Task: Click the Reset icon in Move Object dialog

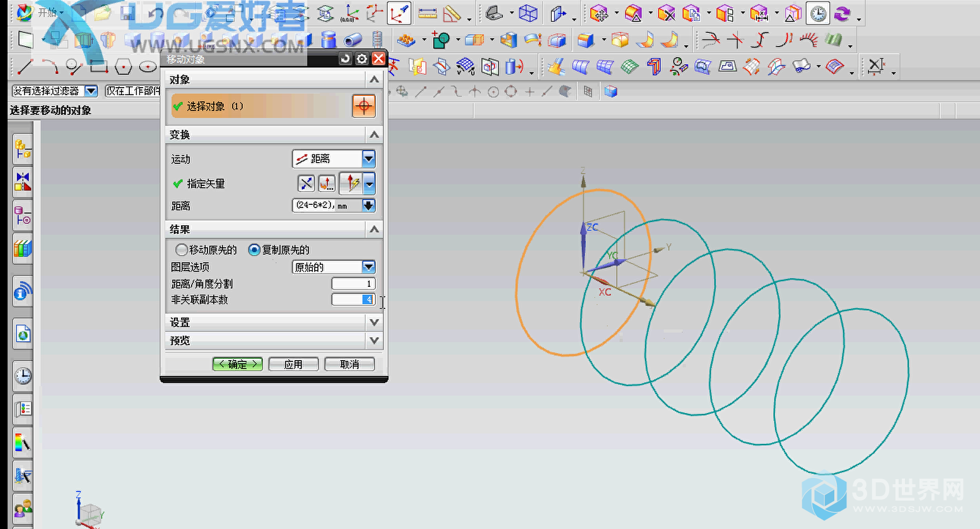Action: (345, 59)
